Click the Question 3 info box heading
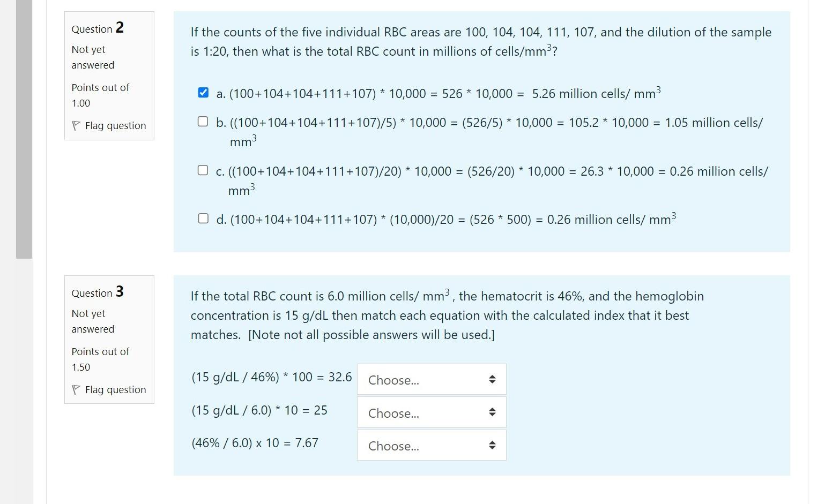 tap(98, 292)
